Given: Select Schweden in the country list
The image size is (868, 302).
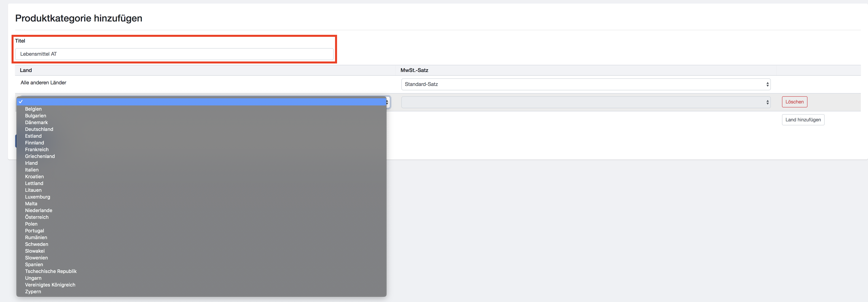Looking at the screenshot, I should click(x=36, y=244).
